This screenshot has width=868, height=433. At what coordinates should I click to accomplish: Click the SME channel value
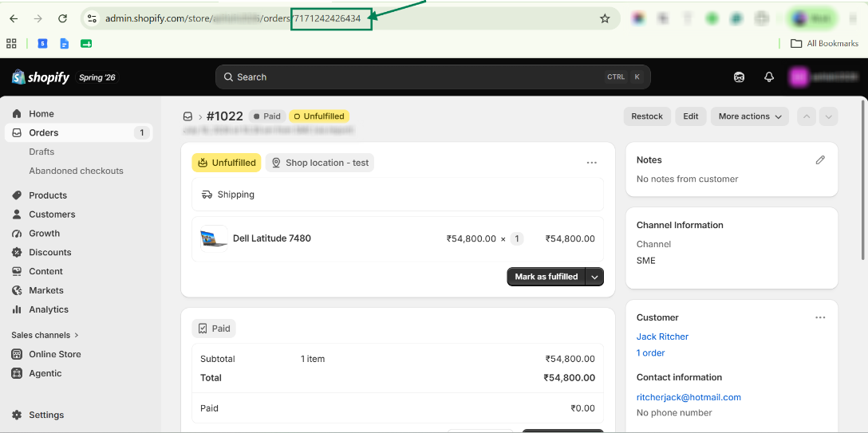[646, 261]
